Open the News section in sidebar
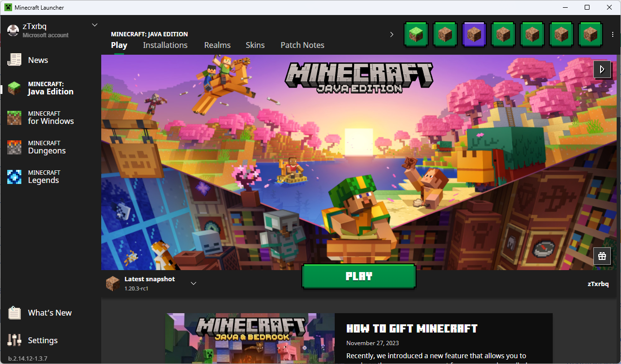The width and height of the screenshot is (621, 364). [50, 60]
